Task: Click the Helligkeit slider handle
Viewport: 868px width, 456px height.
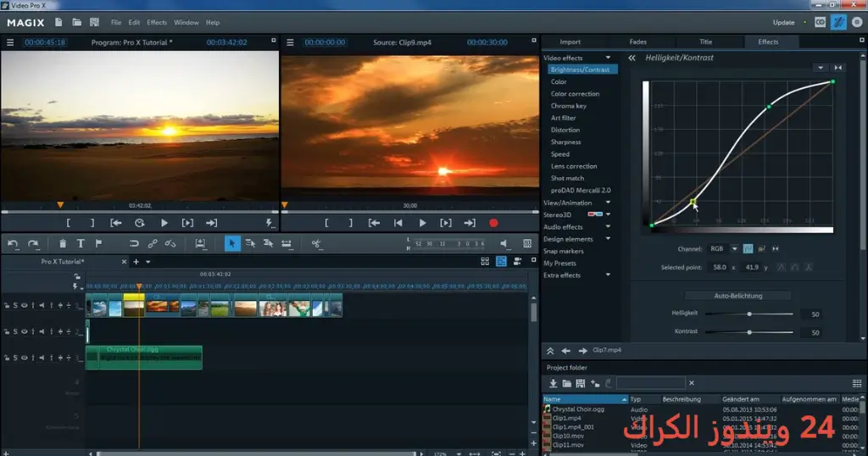Action: [749, 314]
